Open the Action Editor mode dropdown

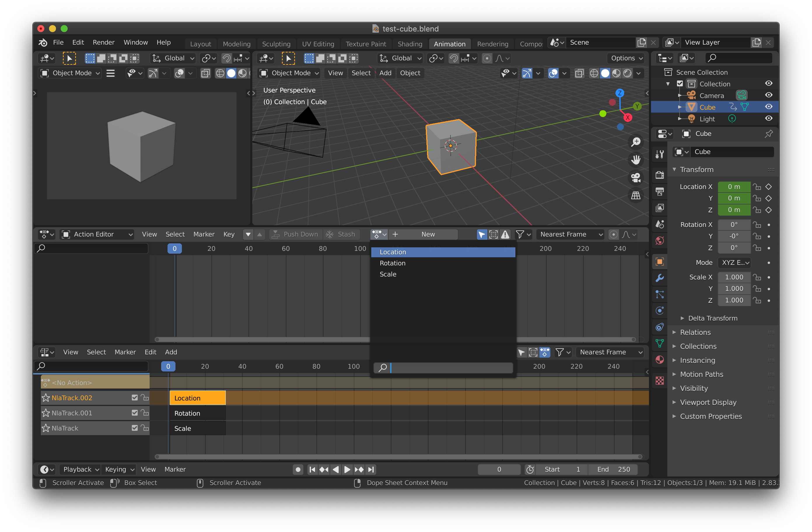click(97, 235)
